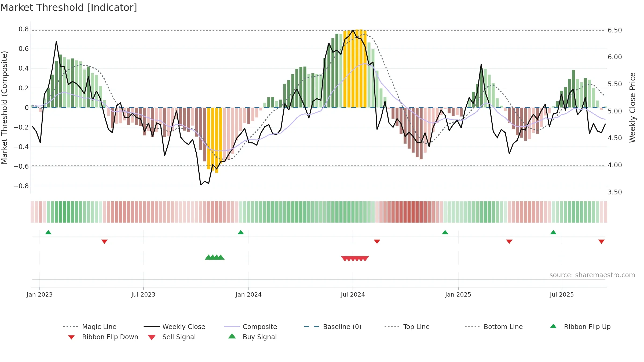The image size is (644, 362).
Task: Toggle the Magic Line legend entry
Action: 90,327
